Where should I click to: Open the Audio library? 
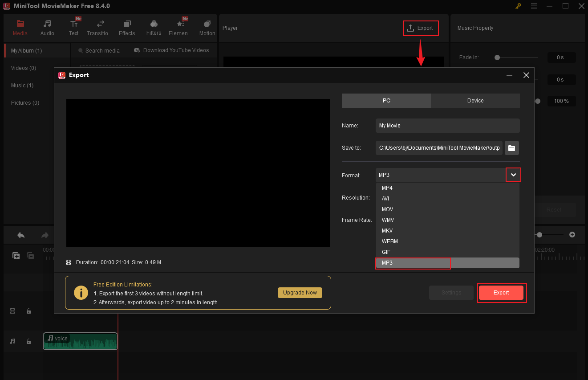point(47,27)
